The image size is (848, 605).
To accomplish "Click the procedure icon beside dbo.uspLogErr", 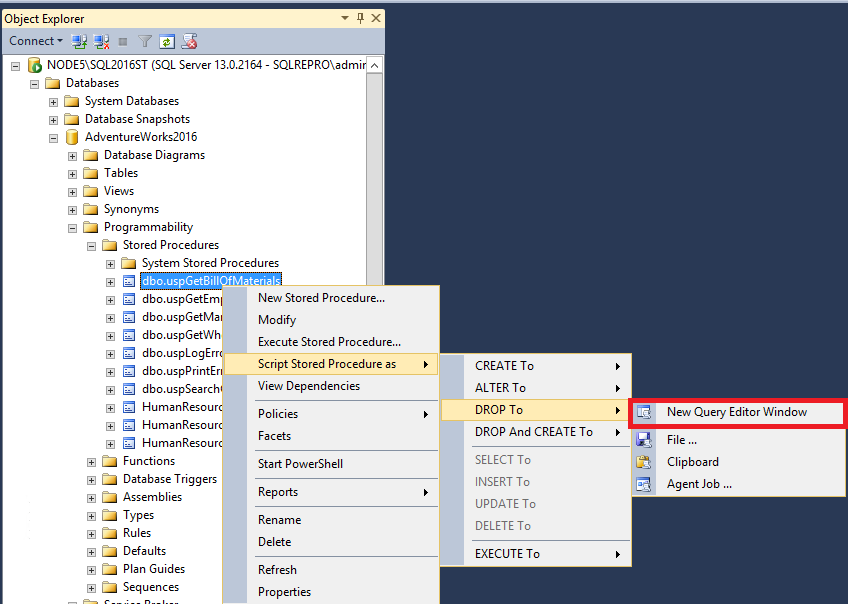I will pos(129,354).
